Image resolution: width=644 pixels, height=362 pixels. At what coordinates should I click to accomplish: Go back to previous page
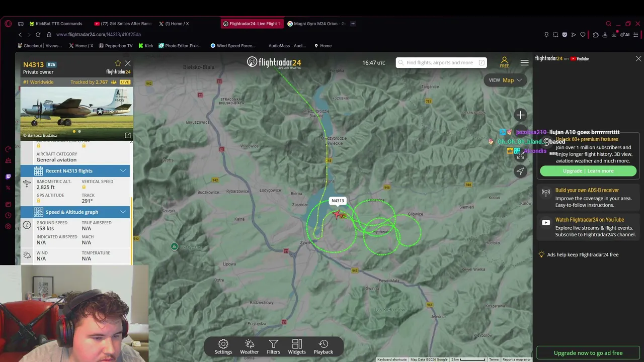[x=20, y=35]
